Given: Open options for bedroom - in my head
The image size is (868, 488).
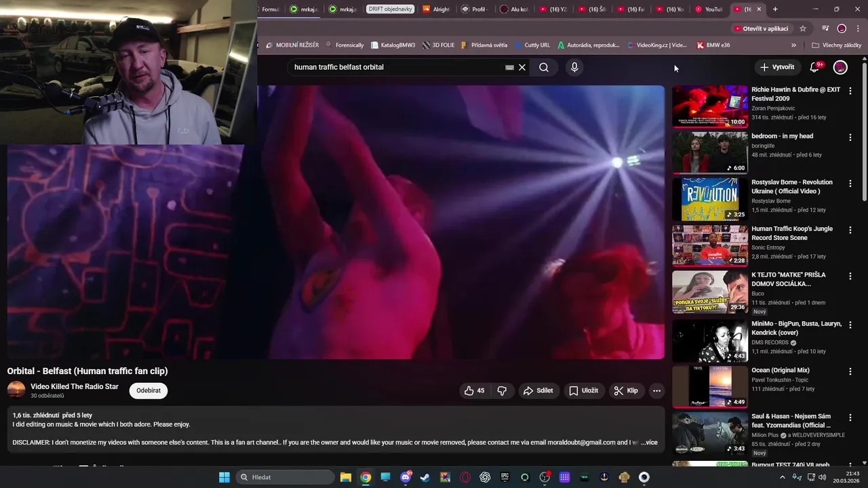Looking at the screenshot, I should tap(850, 137).
